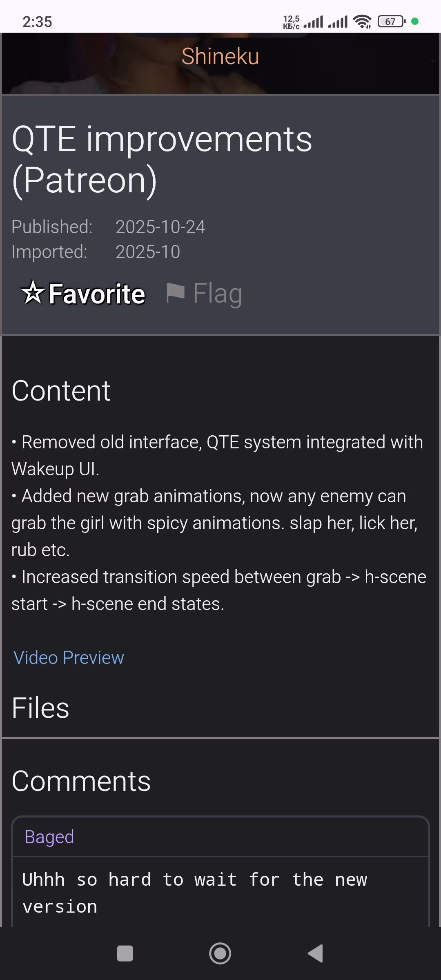Click the Comments section heading
This screenshot has height=980, width=441.
click(81, 781)
